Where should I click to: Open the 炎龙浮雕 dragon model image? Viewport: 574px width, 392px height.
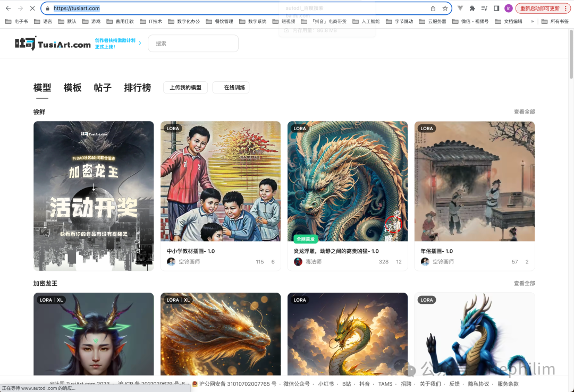[x=348, y=181]
